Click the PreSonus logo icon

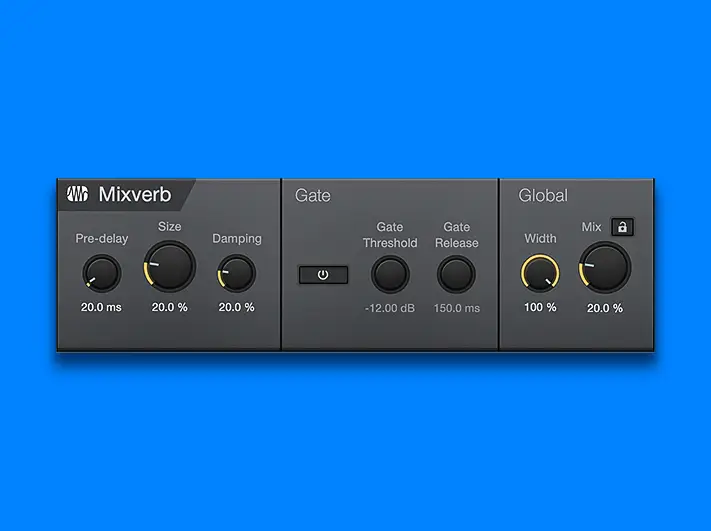pyautogui.click(x=77, y=194)
